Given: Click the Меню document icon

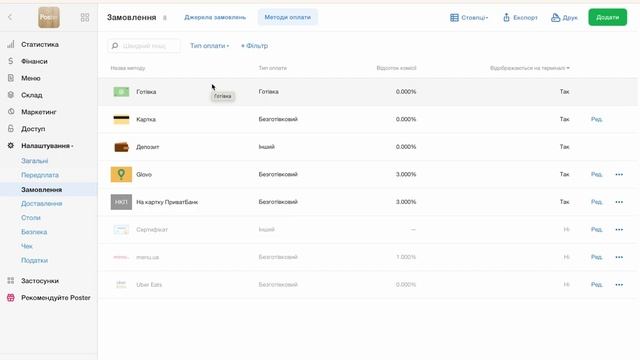Looking at the screenshot, I should (11, 78).
